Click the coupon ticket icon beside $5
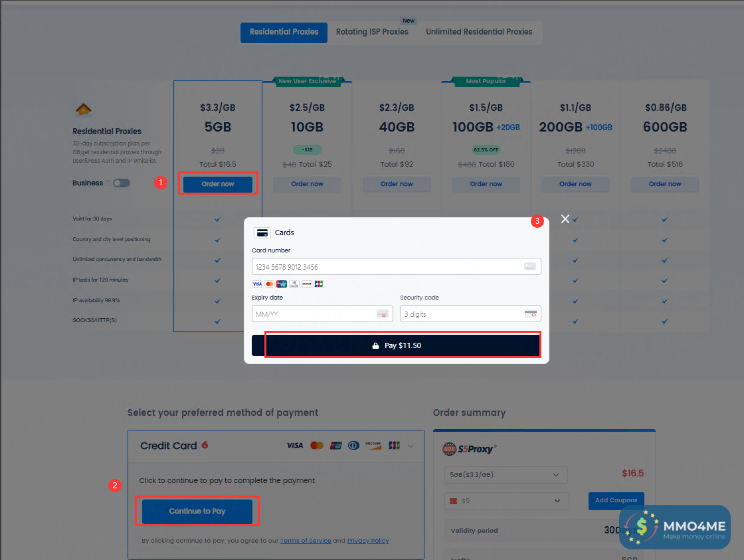This screenshot has width=744, height=560. pos(453,501)
